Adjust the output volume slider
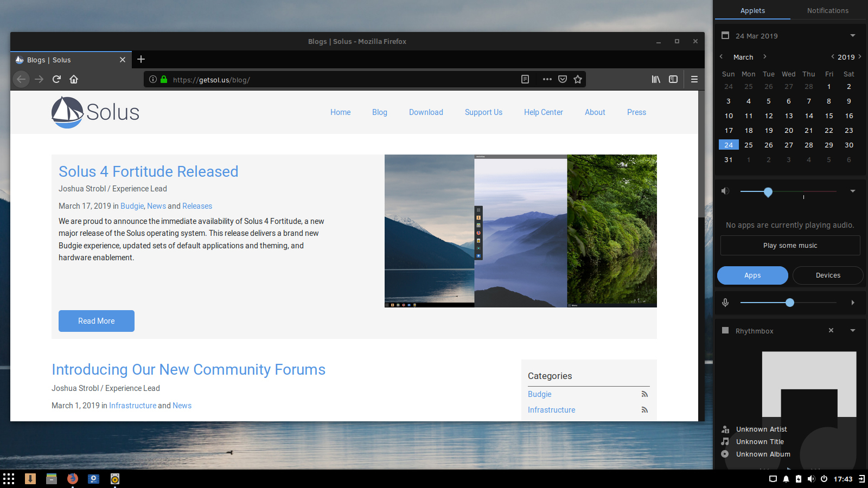This screenshot has width=868, height=488. click(788, 191)
